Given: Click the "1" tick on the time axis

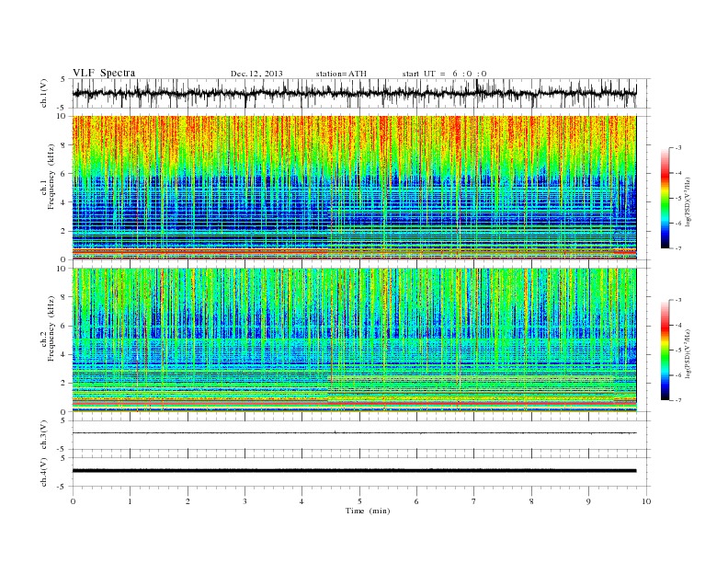Looking at the screenshot, I should click(x=130, y=501).
